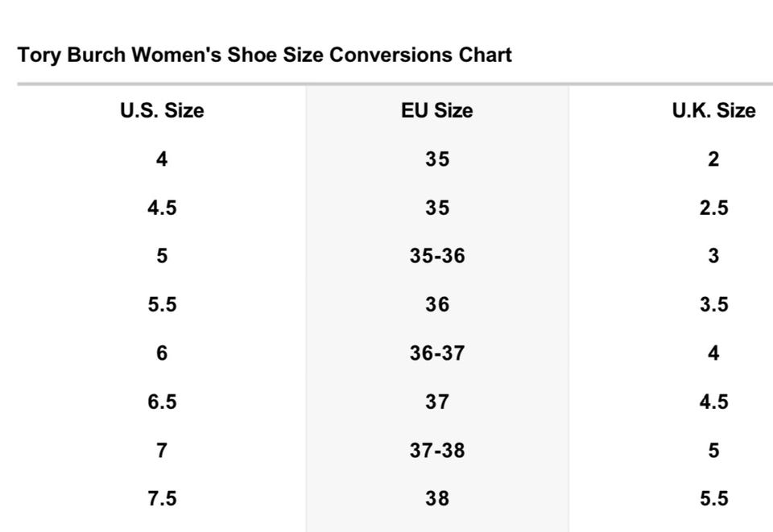
Task: Click U.S. size 7.5 cell
Action: [162, 498]
